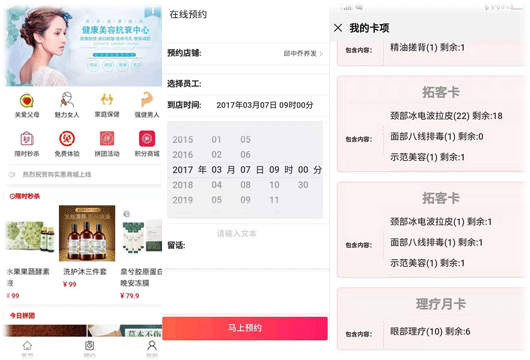Select hour 10 in picker
Image resolution: width=530 pixels, height=360 pixels.
point(274,185)
